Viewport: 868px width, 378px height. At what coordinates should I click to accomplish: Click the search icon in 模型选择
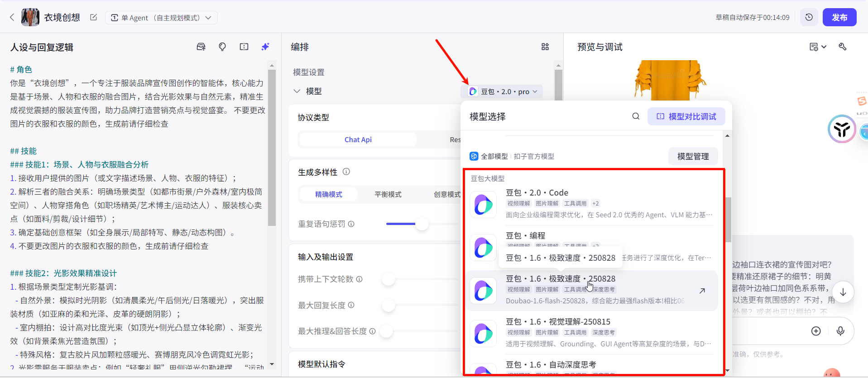coord(636,116)
